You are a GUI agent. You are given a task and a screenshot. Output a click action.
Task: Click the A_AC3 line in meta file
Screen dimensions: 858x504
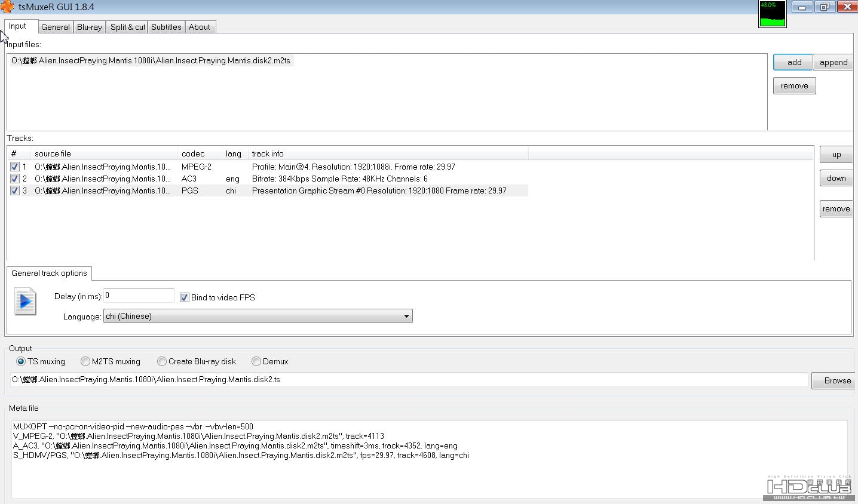(235, 445)
